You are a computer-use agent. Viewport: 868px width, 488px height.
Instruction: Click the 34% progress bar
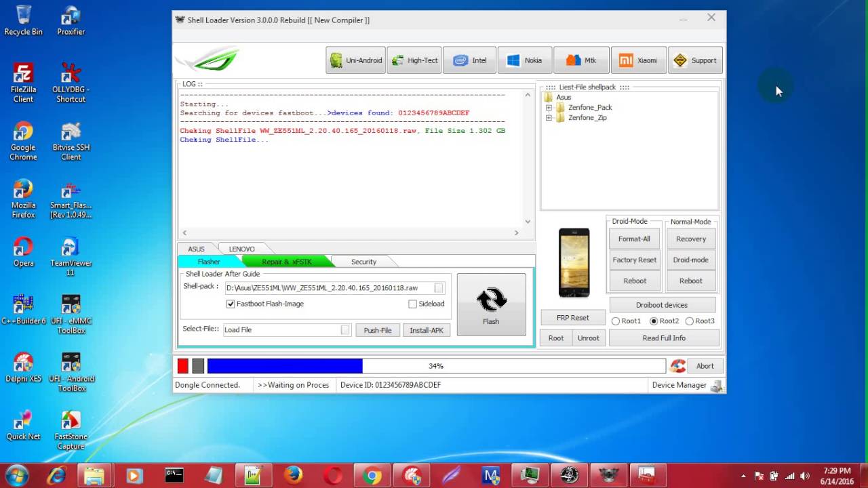click(436, 366)
